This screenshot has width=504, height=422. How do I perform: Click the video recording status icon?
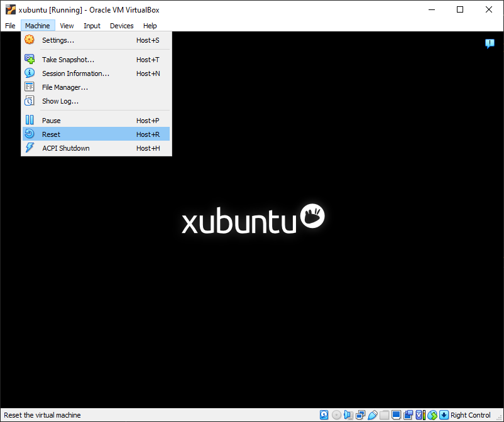click(x=408, y=415)
